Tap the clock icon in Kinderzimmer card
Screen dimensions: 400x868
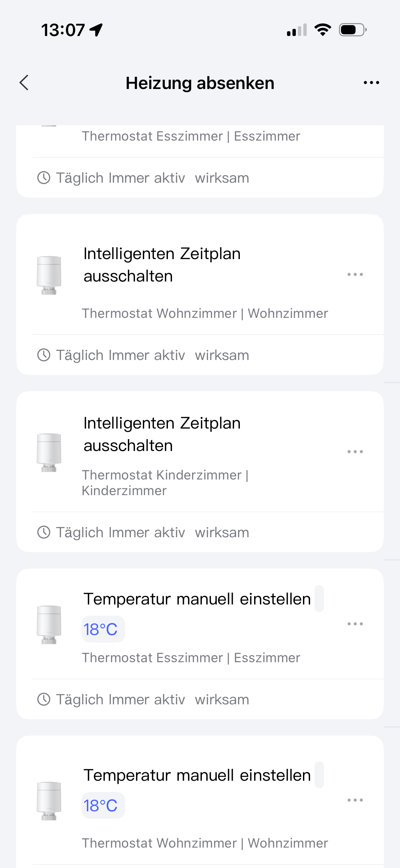[44, 532]
